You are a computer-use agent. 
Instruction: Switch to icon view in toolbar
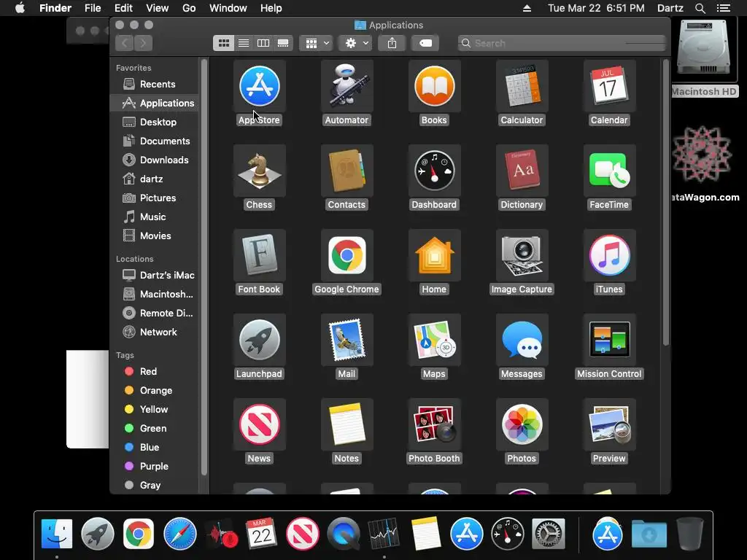tap(223, 43)
